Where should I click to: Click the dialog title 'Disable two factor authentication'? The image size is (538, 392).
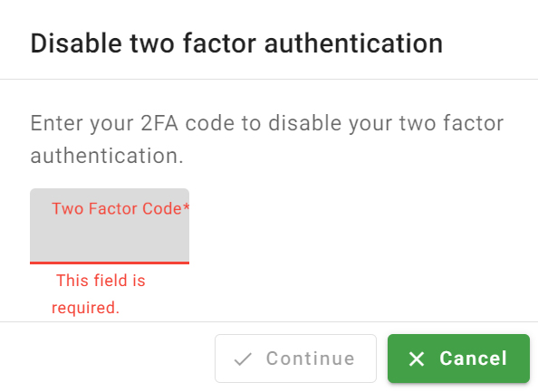pyautogui.click(x=236, y=43)
